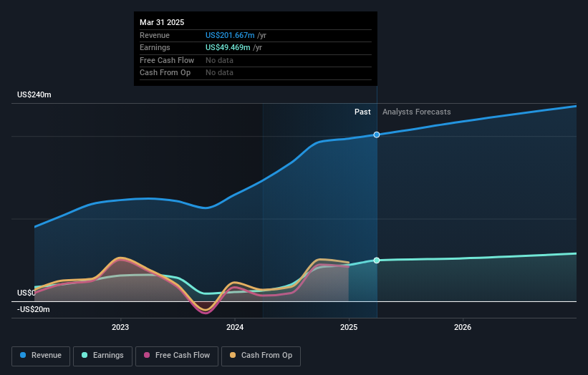Viewport: 588px width, 375px height.
Task: Toggle the Free Cash Flow legend series
Action: pyautogui.click(x=177, y=356)
